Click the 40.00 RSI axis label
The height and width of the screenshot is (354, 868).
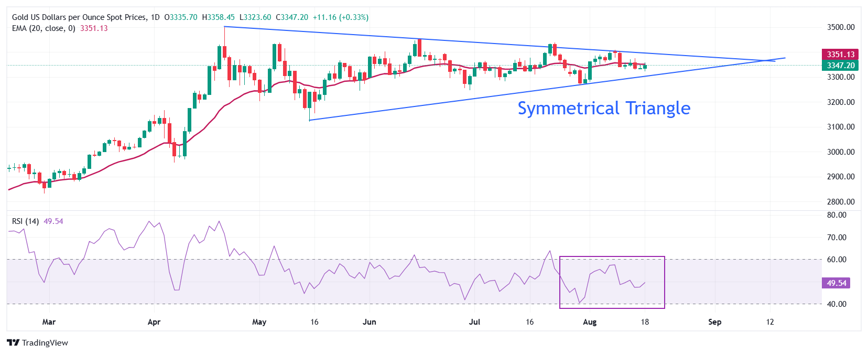(837, 304)
